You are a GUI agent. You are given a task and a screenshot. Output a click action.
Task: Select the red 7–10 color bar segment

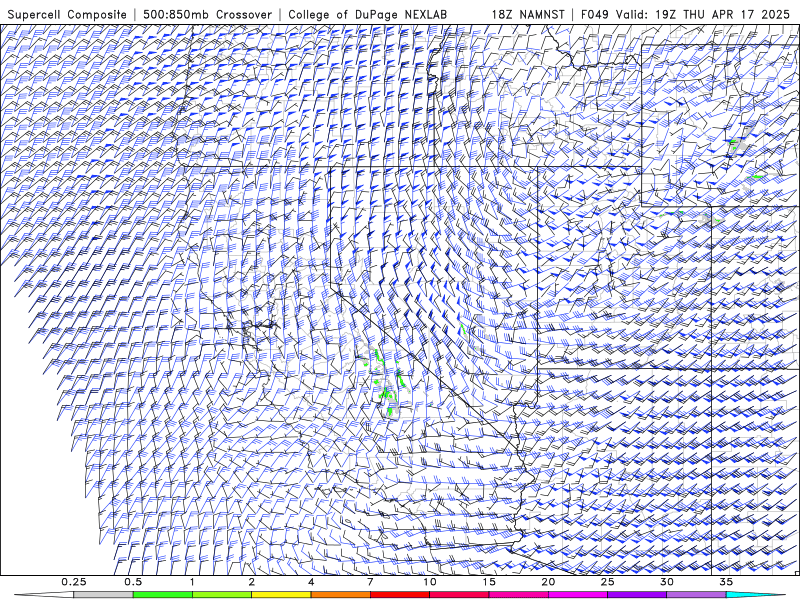tap(400, 595)
